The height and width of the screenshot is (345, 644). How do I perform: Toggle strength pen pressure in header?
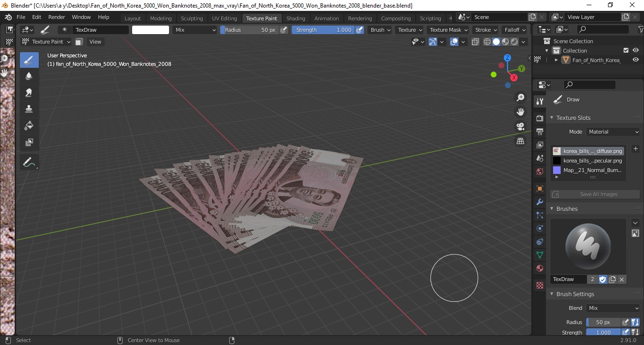[359, 30]
